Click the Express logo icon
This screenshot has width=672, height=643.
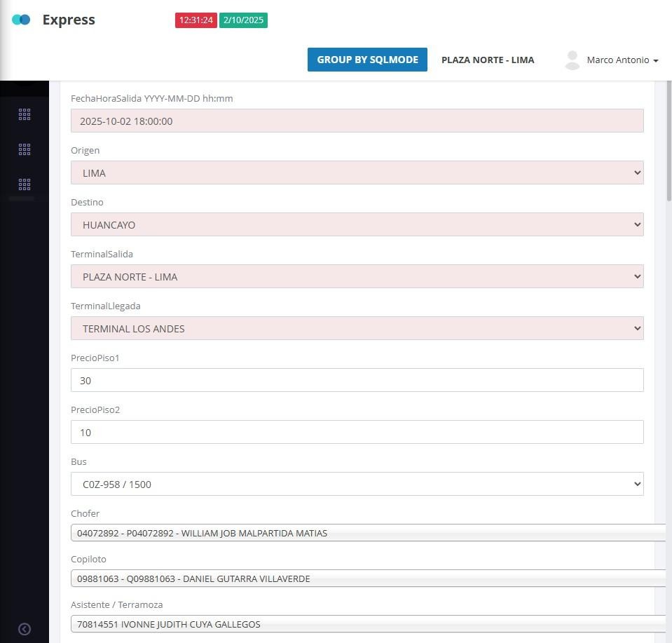tap(21, 20)
